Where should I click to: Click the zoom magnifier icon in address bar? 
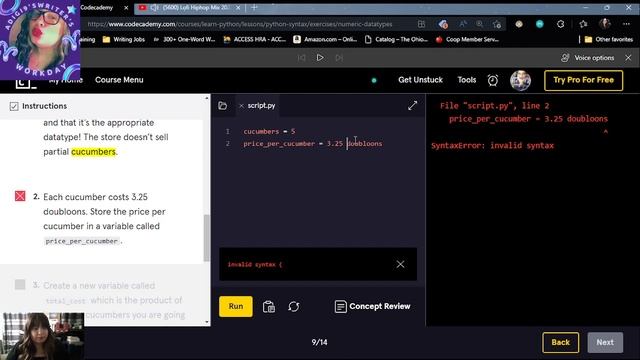point(480,24)
